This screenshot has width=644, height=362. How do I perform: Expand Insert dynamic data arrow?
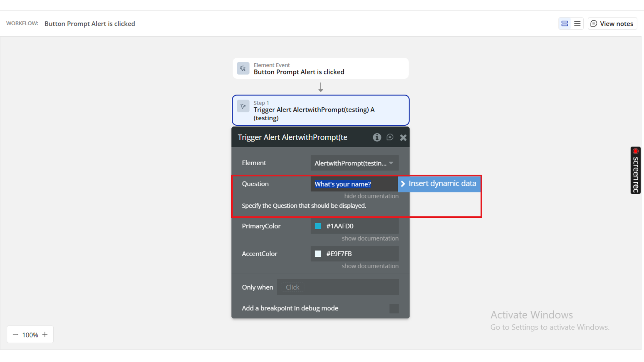(x=403, y=184)
